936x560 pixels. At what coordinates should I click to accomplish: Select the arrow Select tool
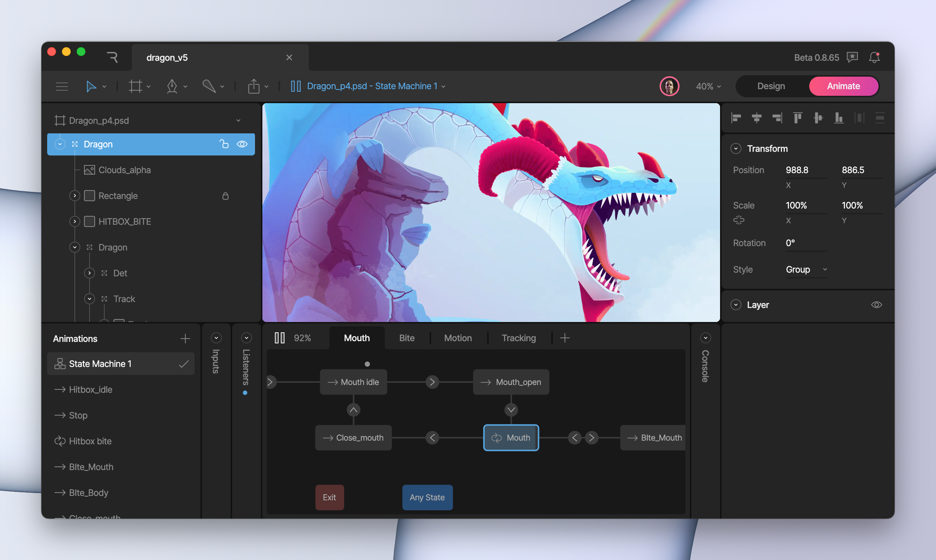click(x=91, y=87)
